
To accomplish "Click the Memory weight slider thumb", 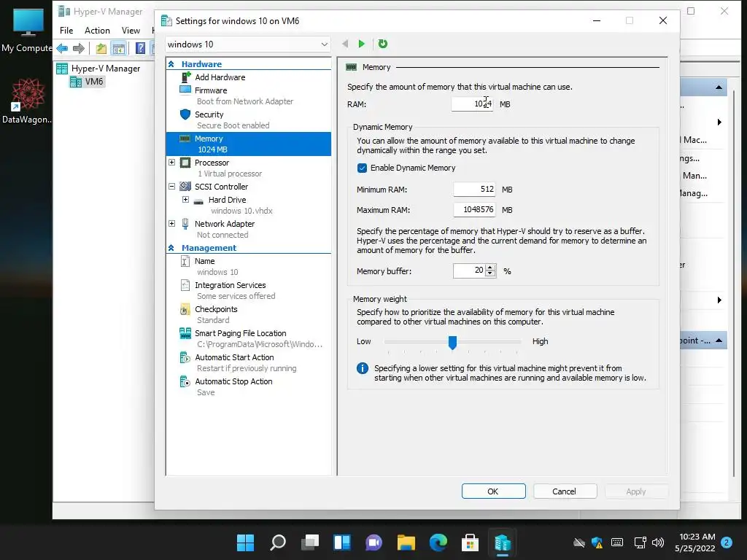I will (x=452, y=342).
